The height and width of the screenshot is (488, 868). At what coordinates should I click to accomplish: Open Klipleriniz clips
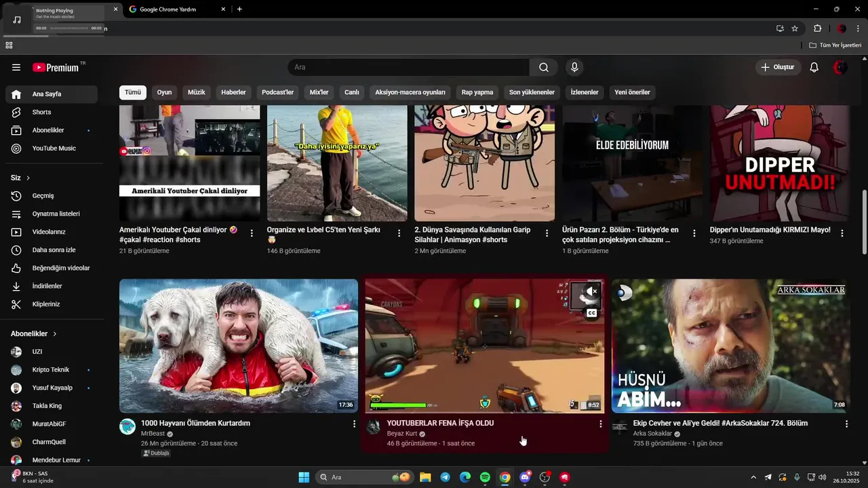[52, 304]
